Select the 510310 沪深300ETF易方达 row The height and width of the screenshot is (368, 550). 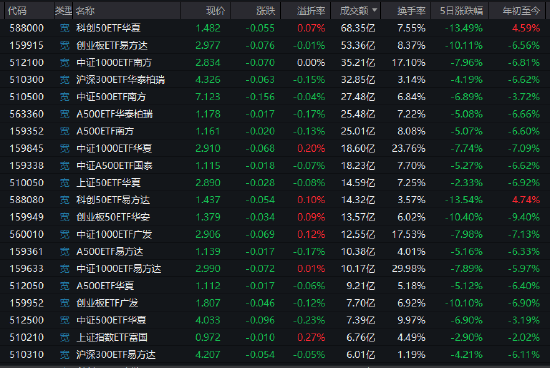275,355
